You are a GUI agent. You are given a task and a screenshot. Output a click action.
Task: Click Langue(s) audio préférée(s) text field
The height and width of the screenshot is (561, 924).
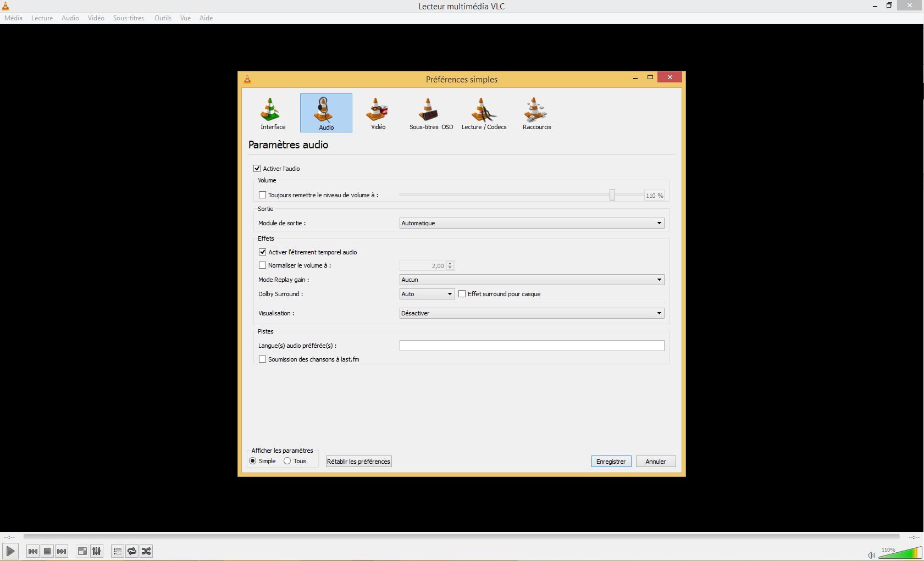pyautogui.click(x=532, y=346)
